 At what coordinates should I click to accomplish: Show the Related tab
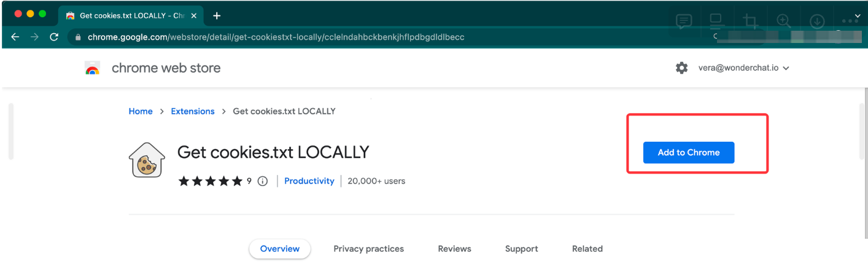click(587, 249)
